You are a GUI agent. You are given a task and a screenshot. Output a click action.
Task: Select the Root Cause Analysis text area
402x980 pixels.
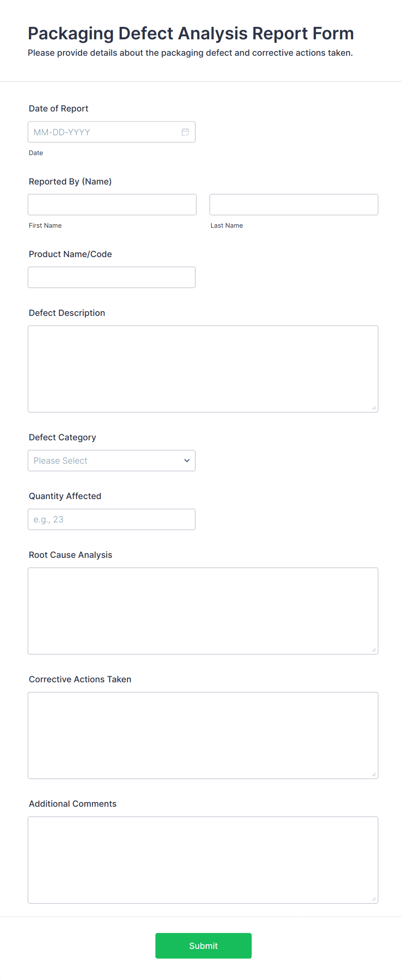pyautogui.click(x=203, y=610)
